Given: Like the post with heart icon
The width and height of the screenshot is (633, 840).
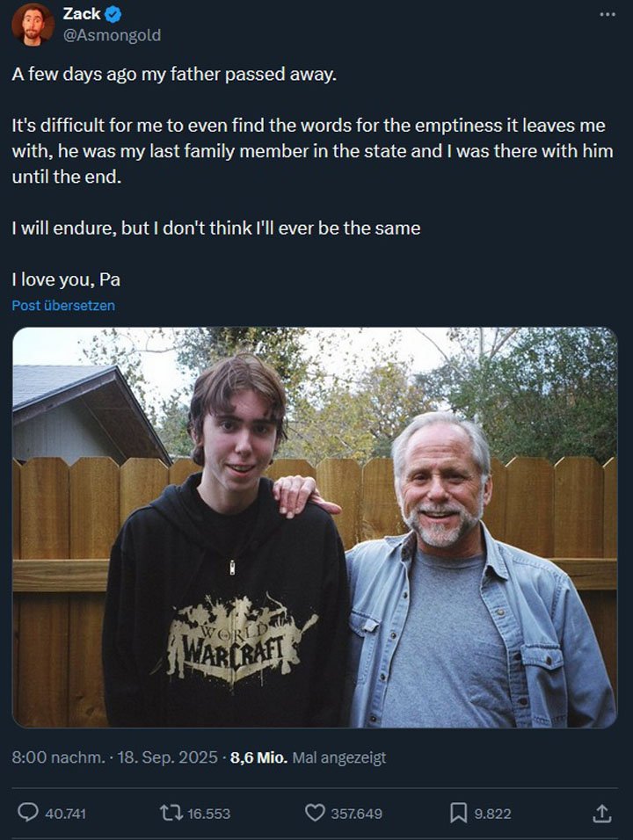Looking at the screenshot, I should point(314,813).
